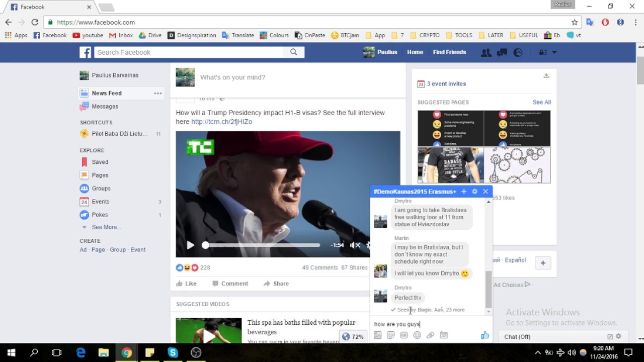The height and width of the screenshot is (362, 644).
Task: Open the Friend Requests icon in header
Action: pyautogui.click(x=486, y=52)
